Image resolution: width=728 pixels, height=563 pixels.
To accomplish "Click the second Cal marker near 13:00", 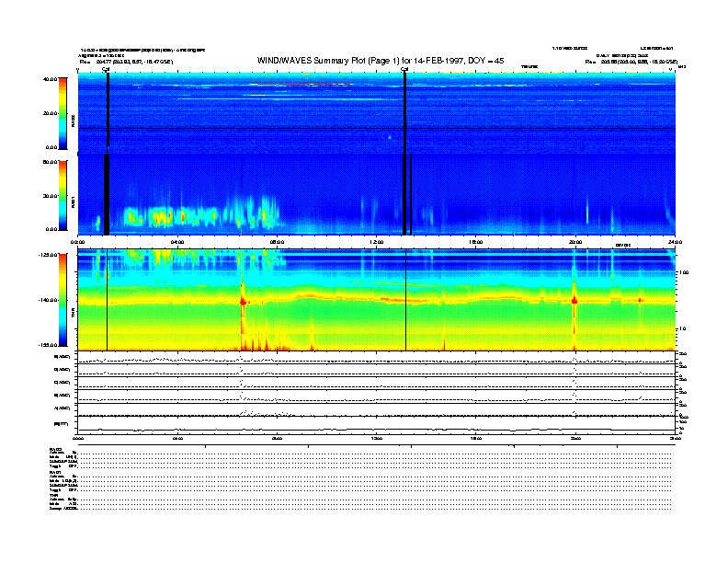I will (404, 69).
